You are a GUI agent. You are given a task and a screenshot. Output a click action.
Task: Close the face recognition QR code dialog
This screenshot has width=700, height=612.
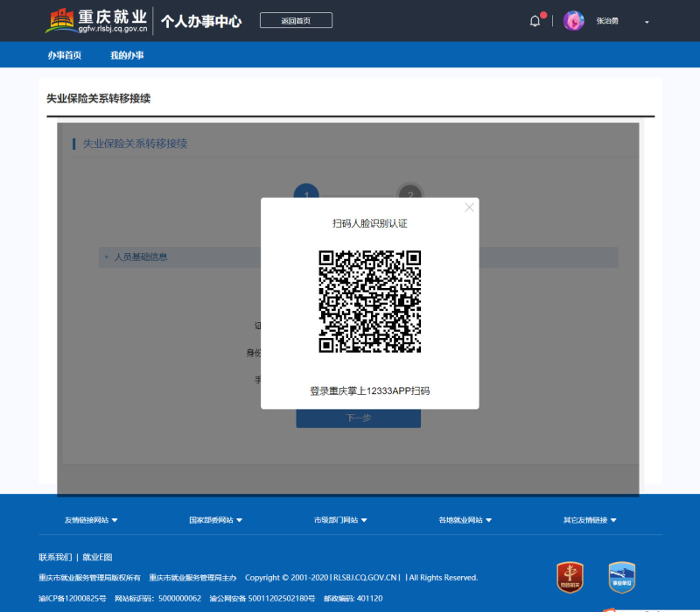469,208
